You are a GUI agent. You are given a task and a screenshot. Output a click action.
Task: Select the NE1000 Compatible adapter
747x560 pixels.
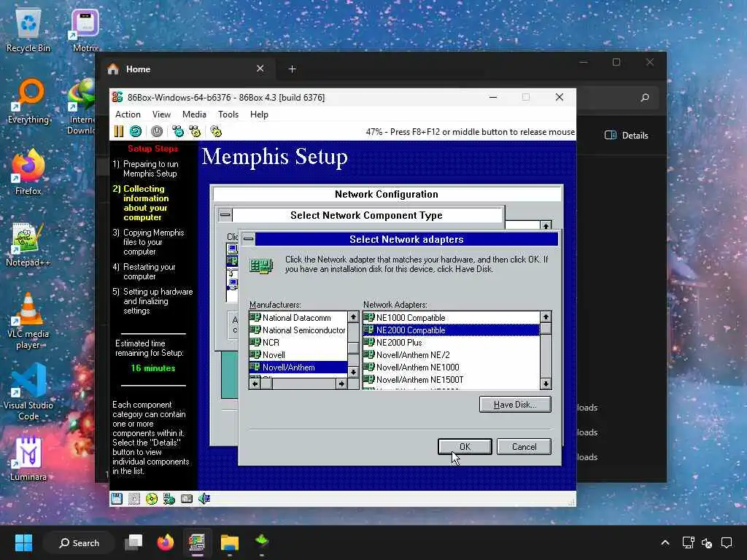(x=451, y=318)
